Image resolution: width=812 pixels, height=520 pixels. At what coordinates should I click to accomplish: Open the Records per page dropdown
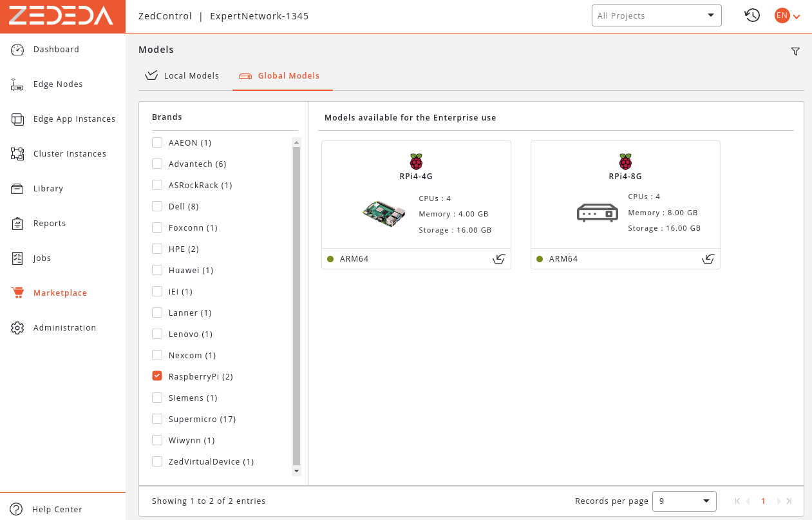[684, 501]
